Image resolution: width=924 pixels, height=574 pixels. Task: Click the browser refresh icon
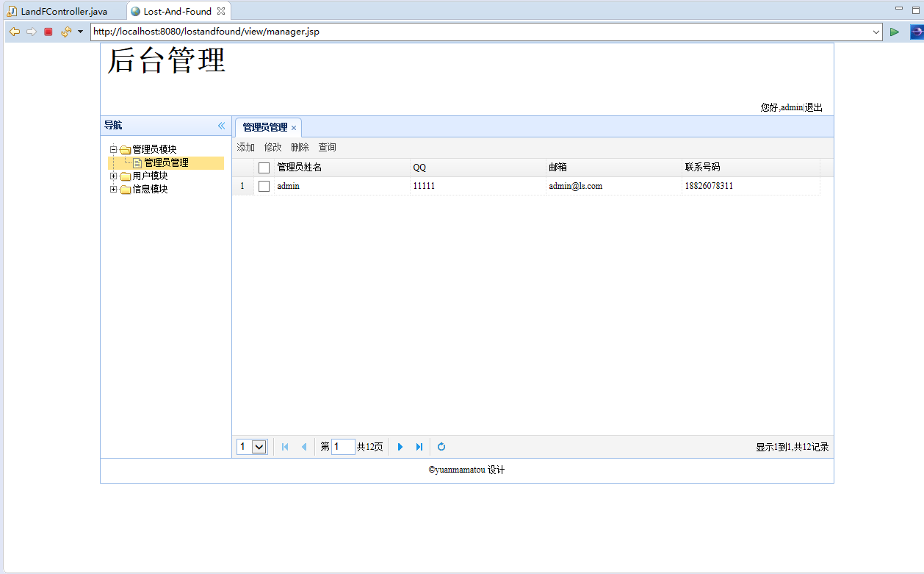66,32
